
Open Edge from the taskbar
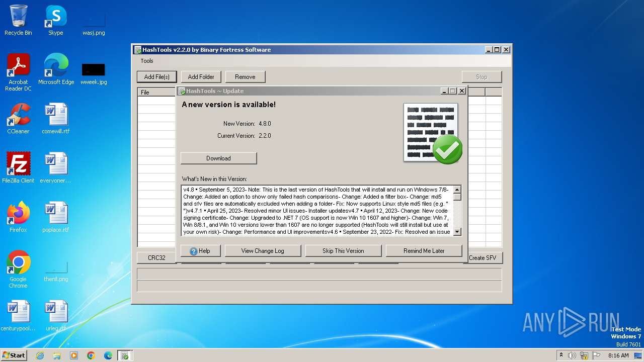108,355
